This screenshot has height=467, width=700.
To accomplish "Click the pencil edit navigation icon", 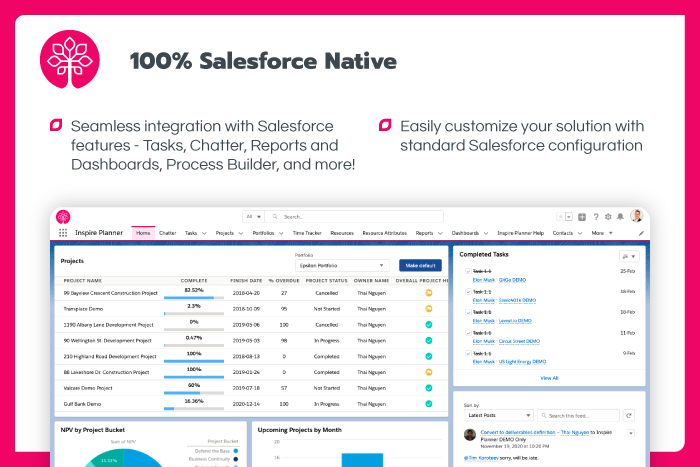I will [641, 233].
